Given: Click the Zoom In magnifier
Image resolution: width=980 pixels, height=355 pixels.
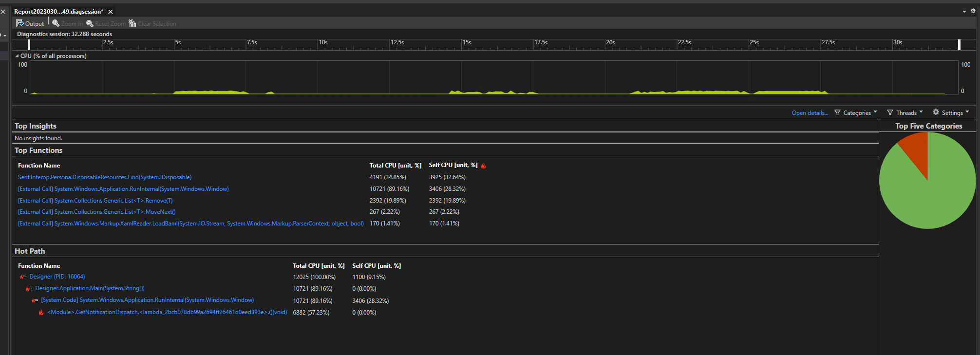Looking at the screenshot, I should coord(56,23).
